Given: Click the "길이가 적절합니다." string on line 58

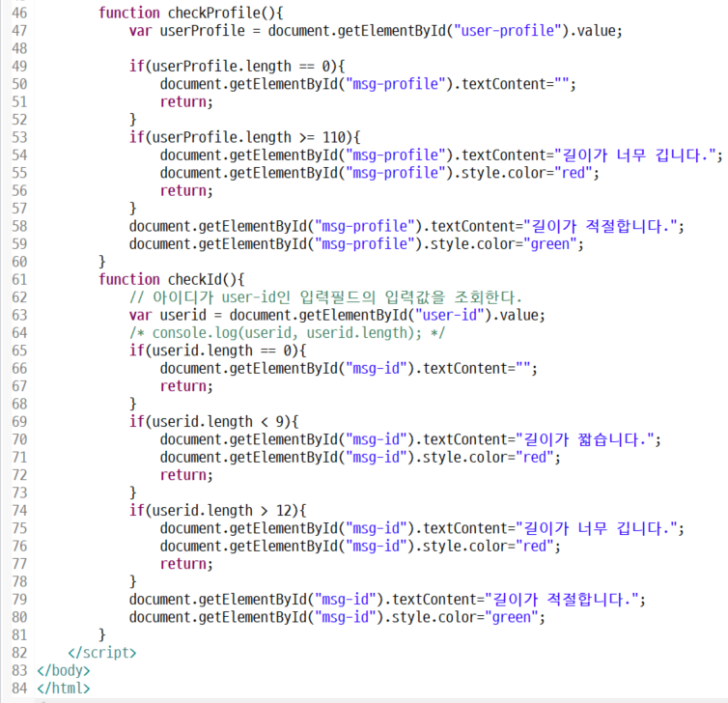Looking at the screenshot, I should (x=600, y=226).
